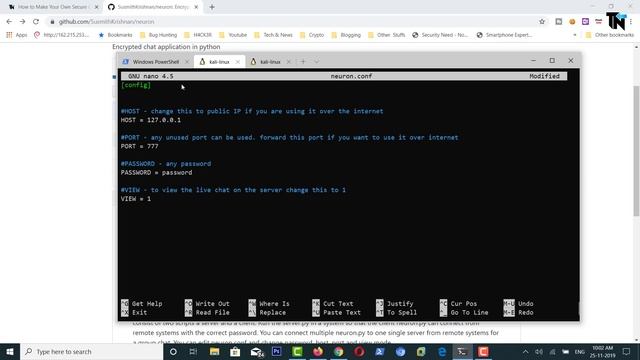Open the red recorder taskbar icon
The image size is (640, 360).
point(483,351)
